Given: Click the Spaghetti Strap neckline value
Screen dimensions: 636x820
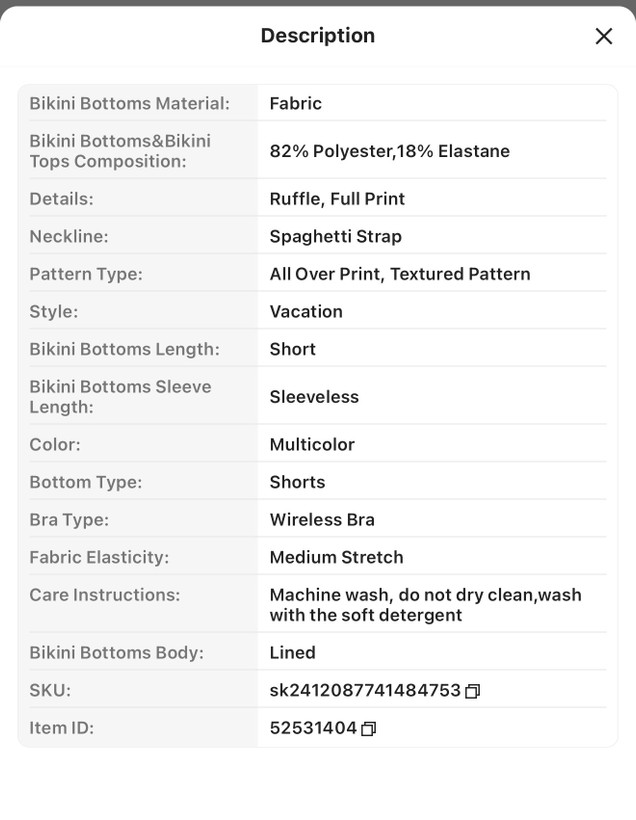Looking at the screenshot, I should (x=336, y=236).
